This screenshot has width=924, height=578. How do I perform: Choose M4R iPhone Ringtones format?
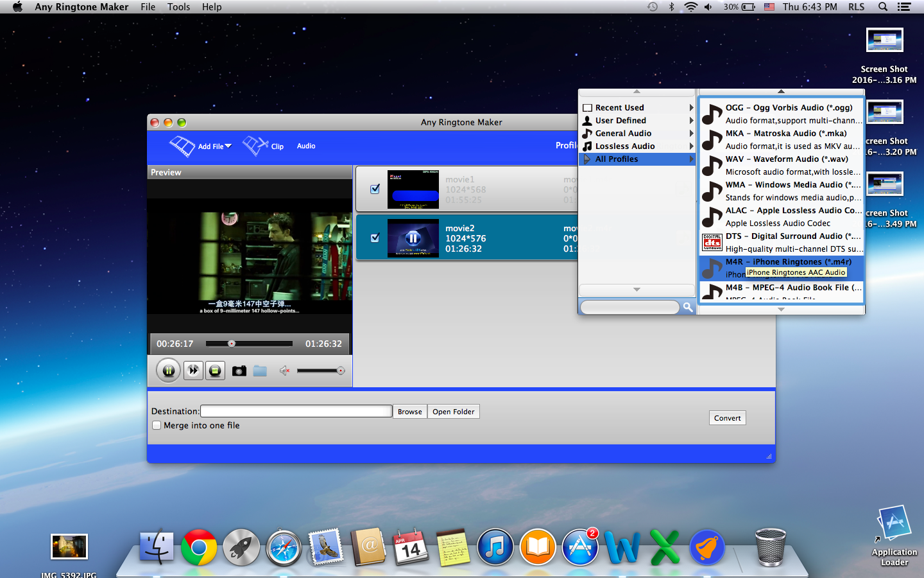(x=782, y=268)
